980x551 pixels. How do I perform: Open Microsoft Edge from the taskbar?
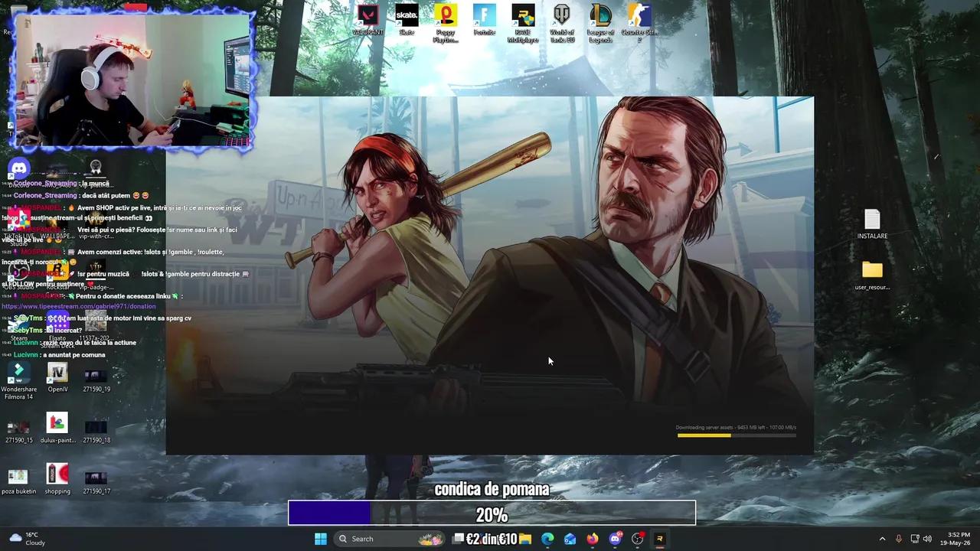[547, 539]
